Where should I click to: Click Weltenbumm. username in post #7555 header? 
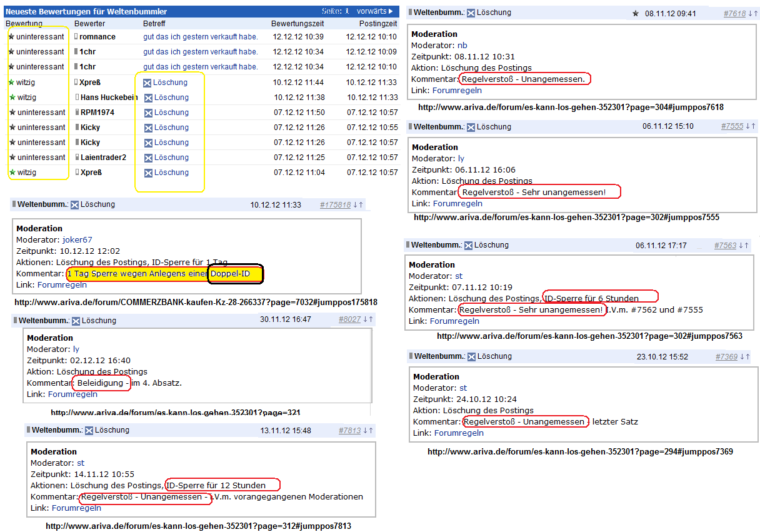(x=439, y=127)
